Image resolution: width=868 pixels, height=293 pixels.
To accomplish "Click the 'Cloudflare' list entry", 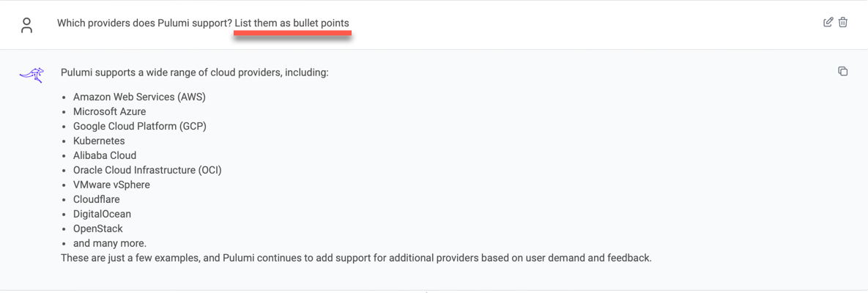I will click(96, 199).
